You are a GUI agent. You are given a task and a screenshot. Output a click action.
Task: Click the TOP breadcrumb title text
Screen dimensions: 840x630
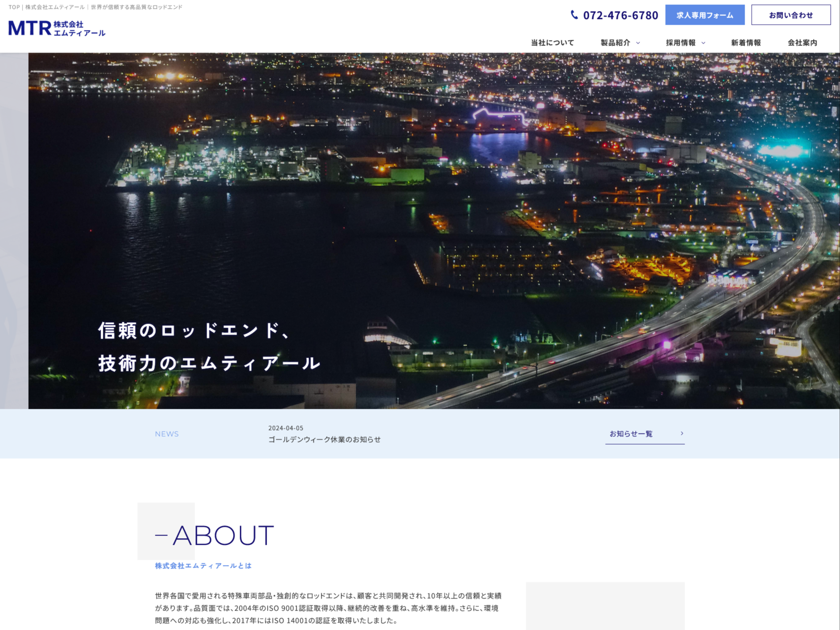pyautogui.click(x=95, y=7)
